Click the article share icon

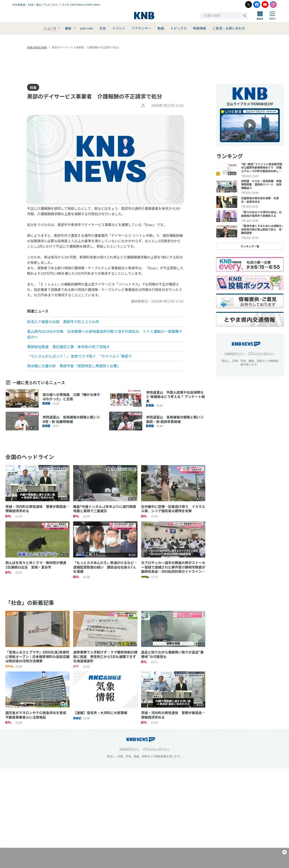pos(143,105)
